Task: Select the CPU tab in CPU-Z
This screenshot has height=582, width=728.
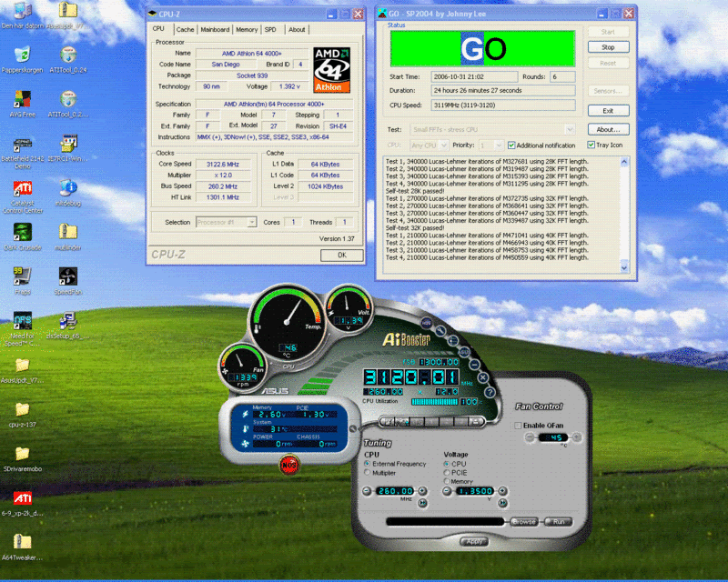Action: coord(158,29)
